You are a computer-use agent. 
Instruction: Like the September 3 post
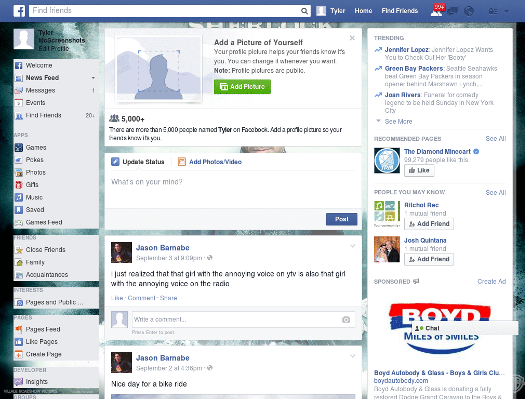tap(117, 298)
